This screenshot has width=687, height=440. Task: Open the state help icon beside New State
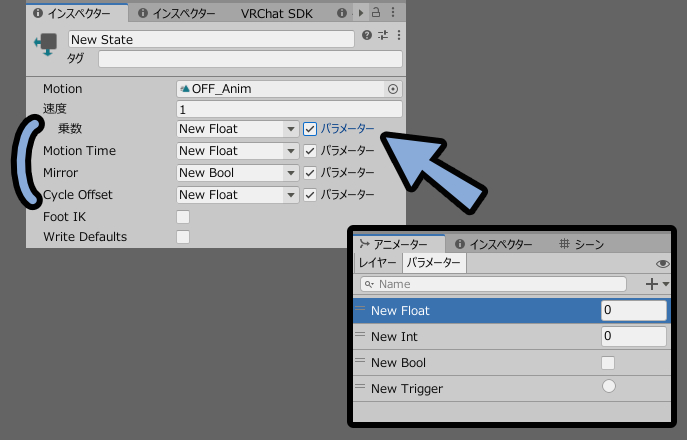(367, 35)
